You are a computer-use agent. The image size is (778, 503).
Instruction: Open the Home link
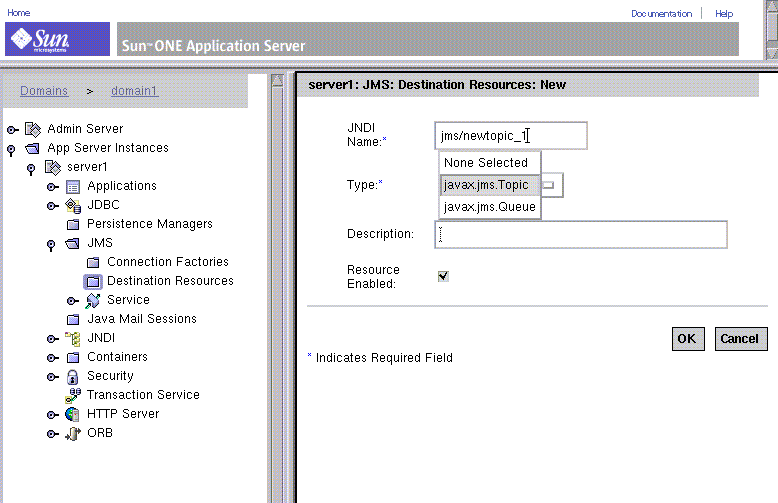[x=19, y=12]
